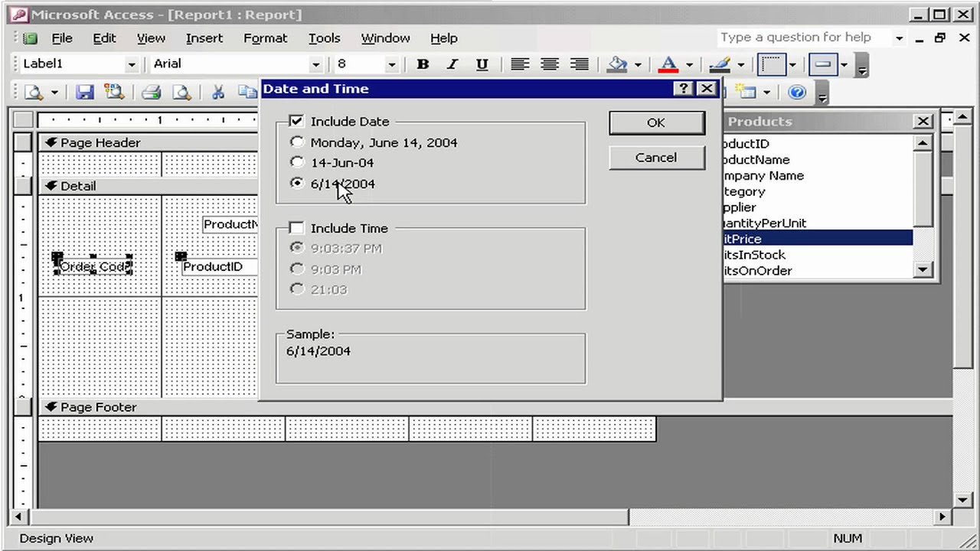The image size is (980, 551).
Task: Click scroll down arrow in Products field list
Action: [x=923, y=269]
